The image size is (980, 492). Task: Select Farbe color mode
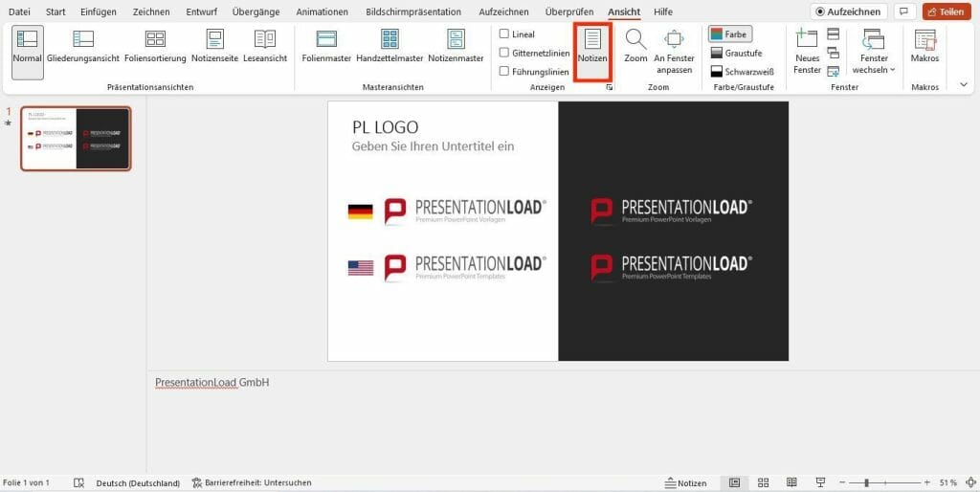click(x=730, y=34)
